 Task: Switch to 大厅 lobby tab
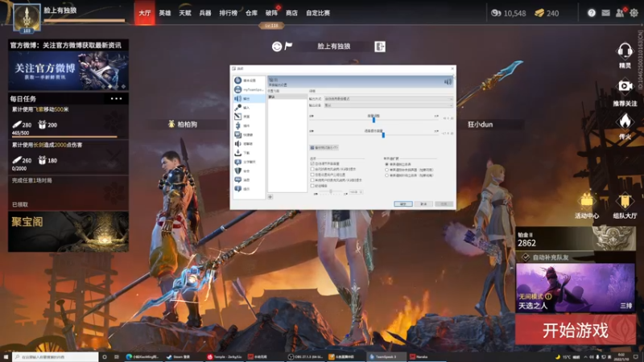[x=145, y=13]
